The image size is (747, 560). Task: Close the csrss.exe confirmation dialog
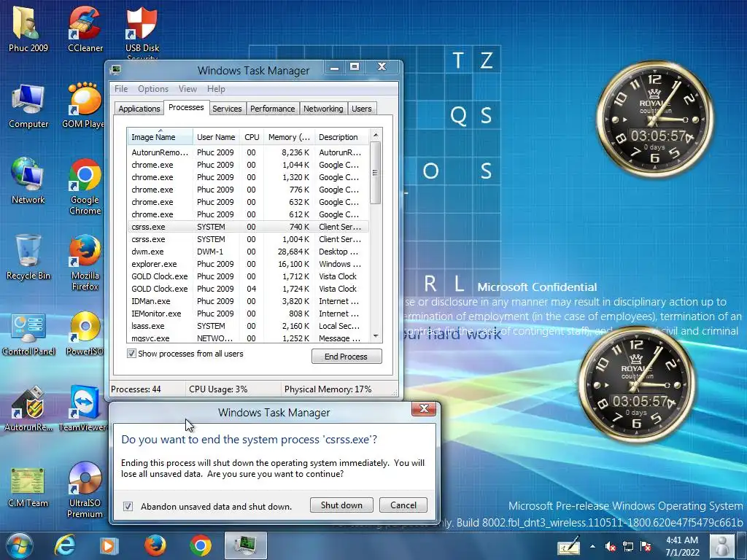tap(424, 408)
